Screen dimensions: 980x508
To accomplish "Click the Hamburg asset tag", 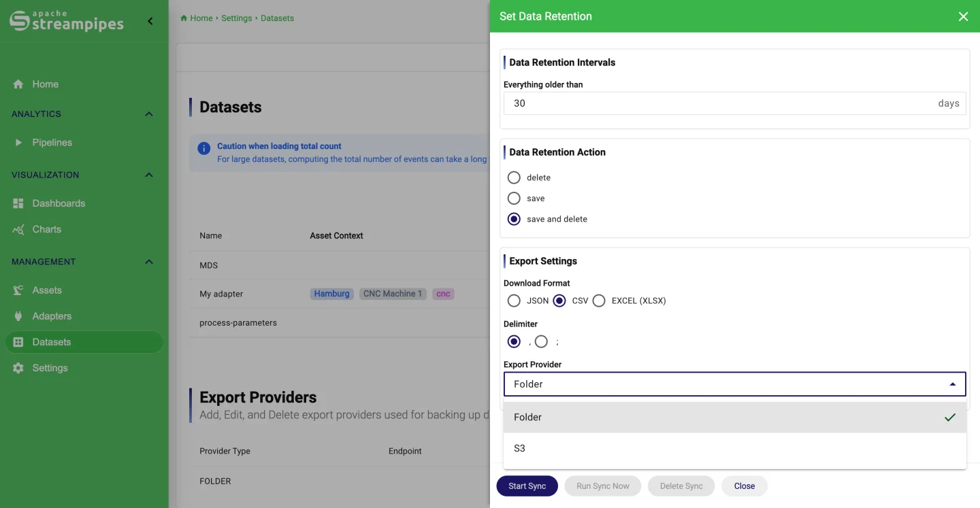I will pyautogui.click(x=331, y=294).
